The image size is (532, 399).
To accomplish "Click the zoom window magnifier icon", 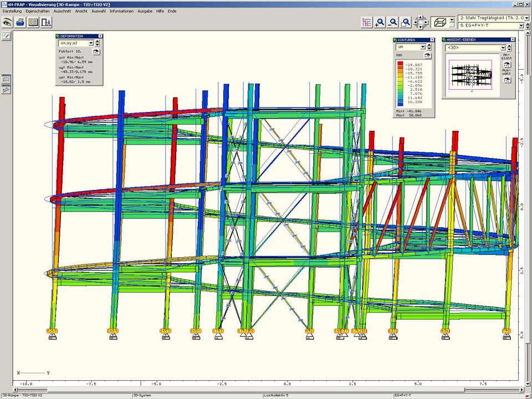I will pos(406,22).
